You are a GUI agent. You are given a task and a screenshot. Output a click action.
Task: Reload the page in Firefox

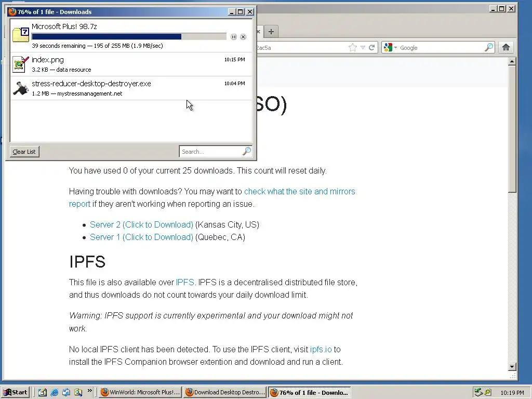[x=372, y=47]
